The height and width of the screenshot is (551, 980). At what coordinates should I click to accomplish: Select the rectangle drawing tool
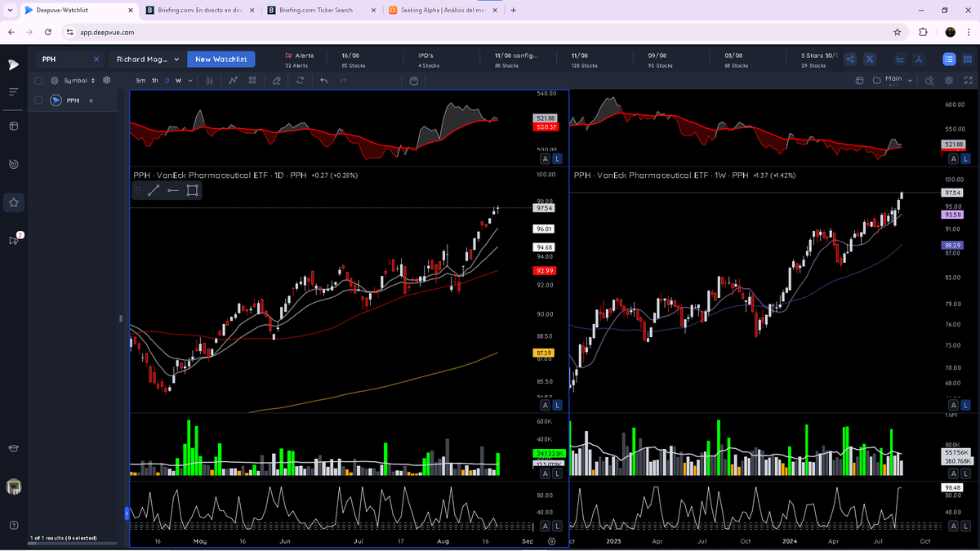click(x=192, y=190)
